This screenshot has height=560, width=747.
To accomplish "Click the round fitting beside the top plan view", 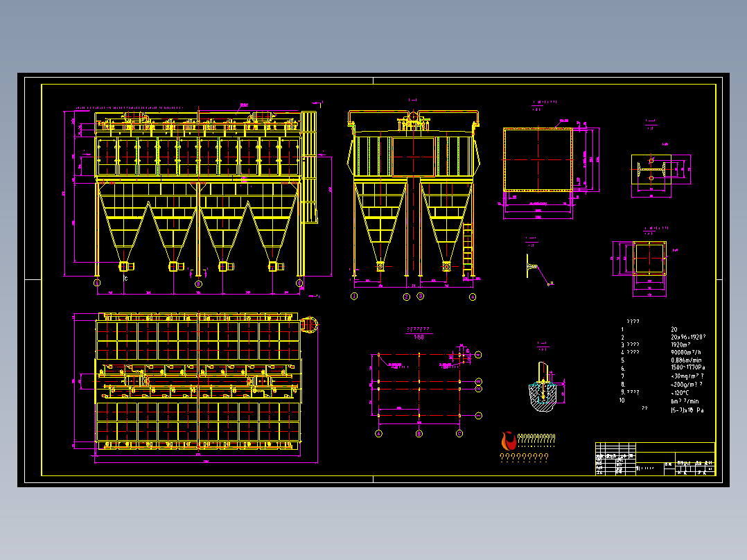I will (x=309, y=324).
